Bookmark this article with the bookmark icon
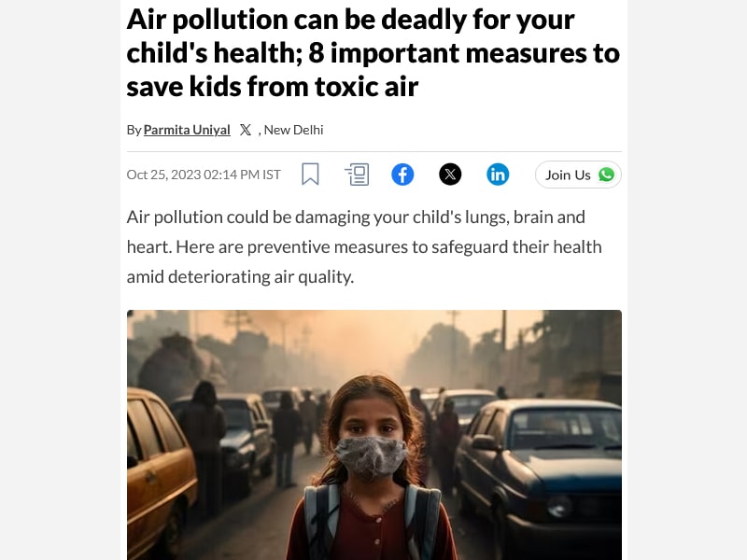 coord(310,175)
